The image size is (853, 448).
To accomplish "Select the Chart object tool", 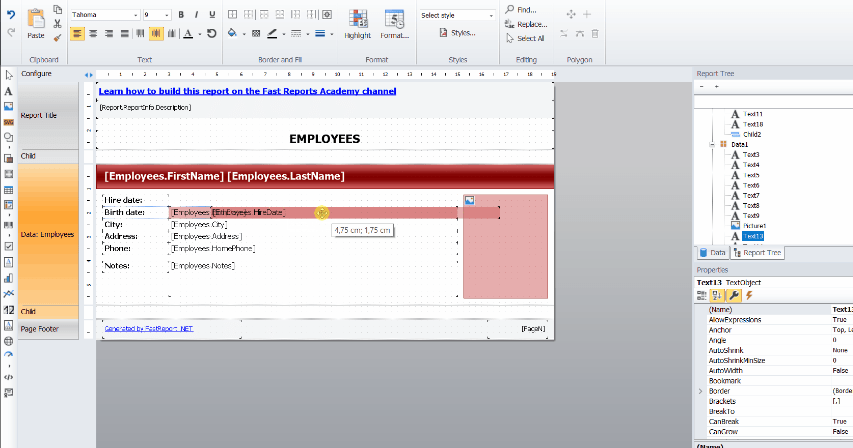I will point(9,278).
